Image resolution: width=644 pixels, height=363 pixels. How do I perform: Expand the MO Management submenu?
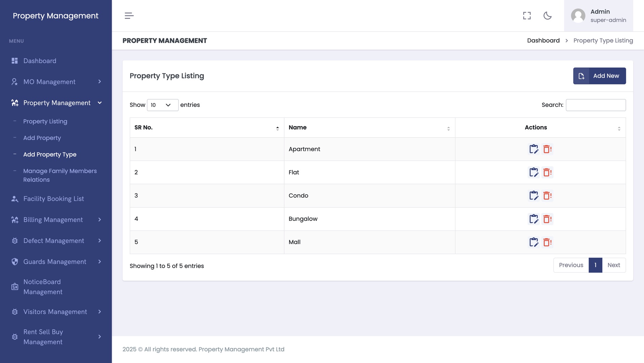tap(56, 82)
